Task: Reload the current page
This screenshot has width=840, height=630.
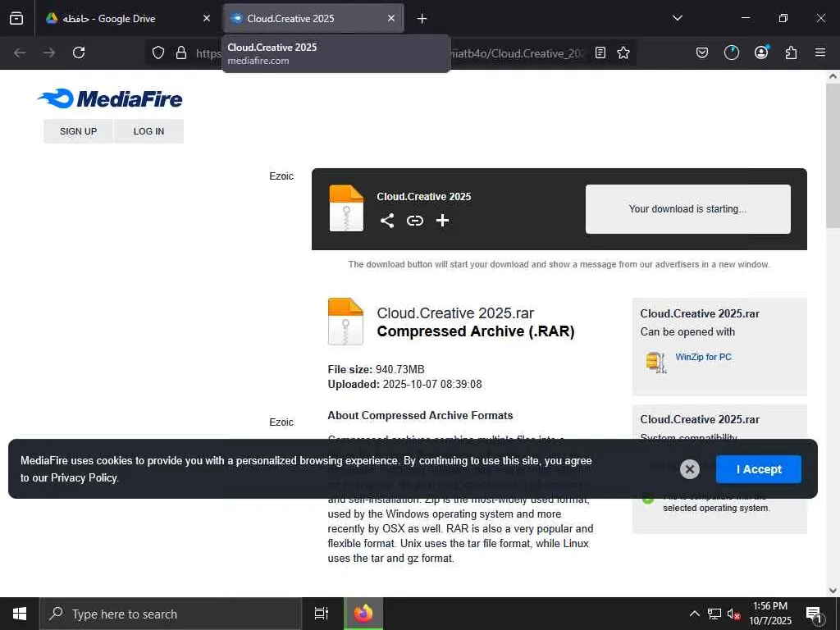Action: pos(79,52)
